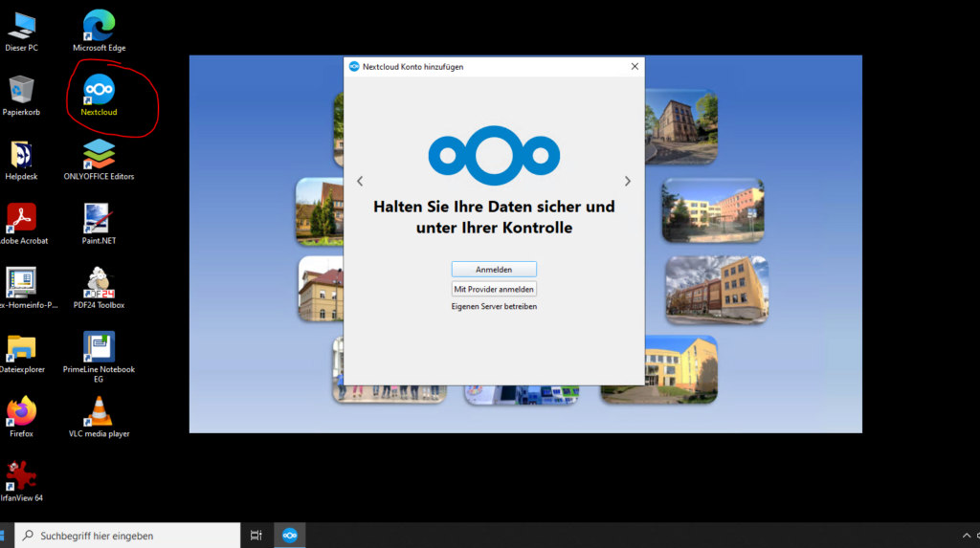Click the Windows Start button
Viewport: 980px width, 548px height.
pyautogui.click(x=3, y=536)
